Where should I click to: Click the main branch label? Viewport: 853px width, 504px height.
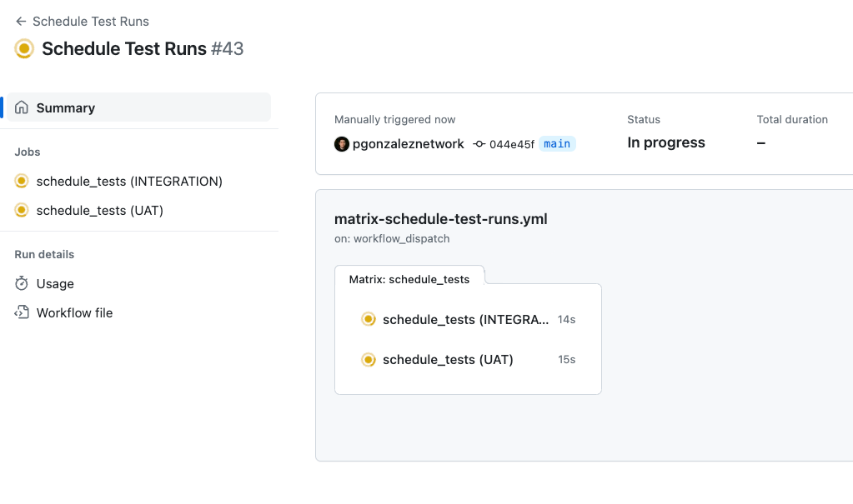click(x=557, y=143)
